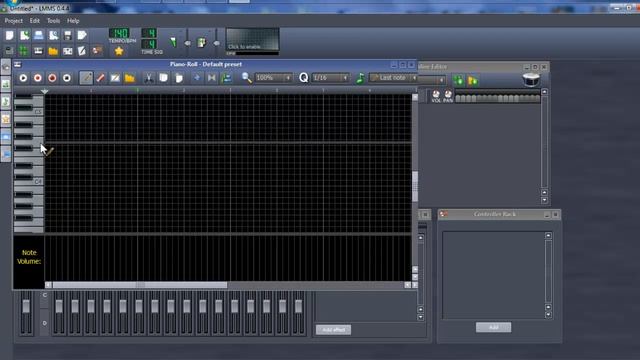Click the new-project-from-template icon
The width and height of the screenshot is (640, 360).
(x=24, y=36)
